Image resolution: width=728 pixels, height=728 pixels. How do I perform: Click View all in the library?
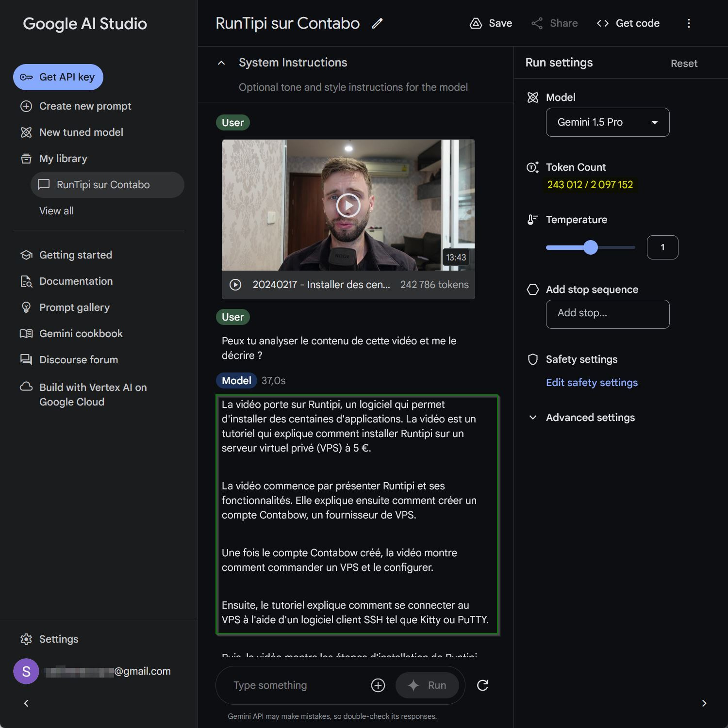tap(56, 211)
